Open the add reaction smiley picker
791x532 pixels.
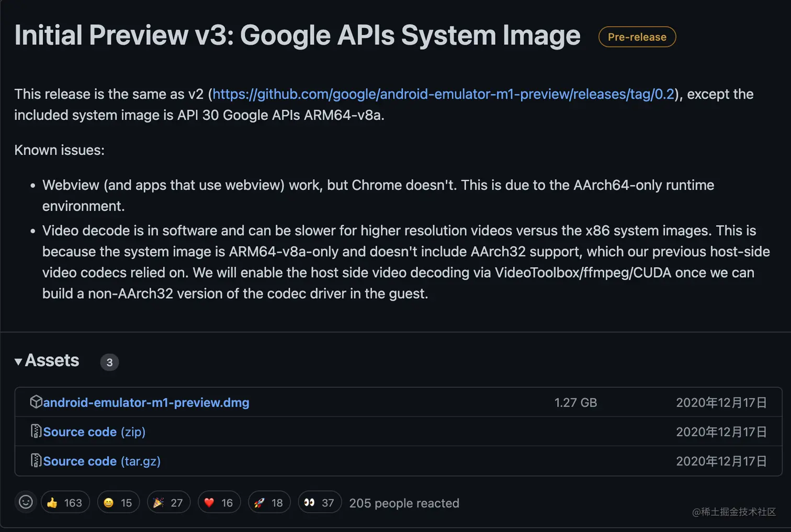click(26, 502)
